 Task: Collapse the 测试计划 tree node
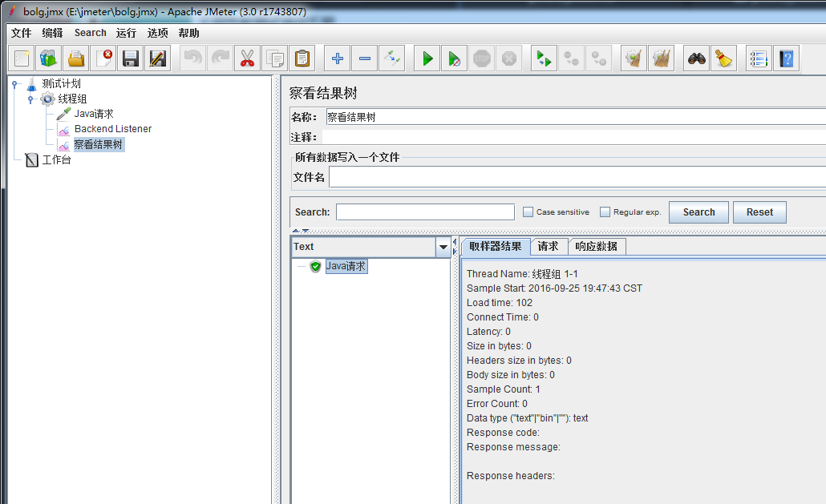coord(14,83)
